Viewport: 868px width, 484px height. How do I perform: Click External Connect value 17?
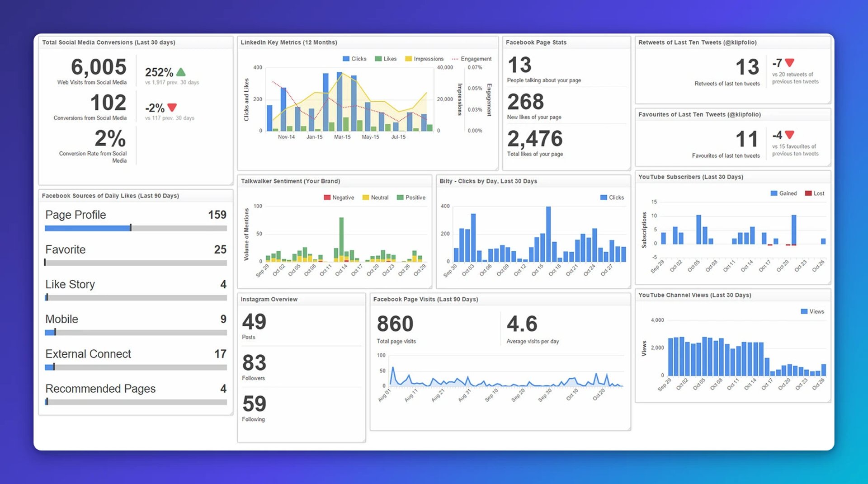[x=220, y=354]
